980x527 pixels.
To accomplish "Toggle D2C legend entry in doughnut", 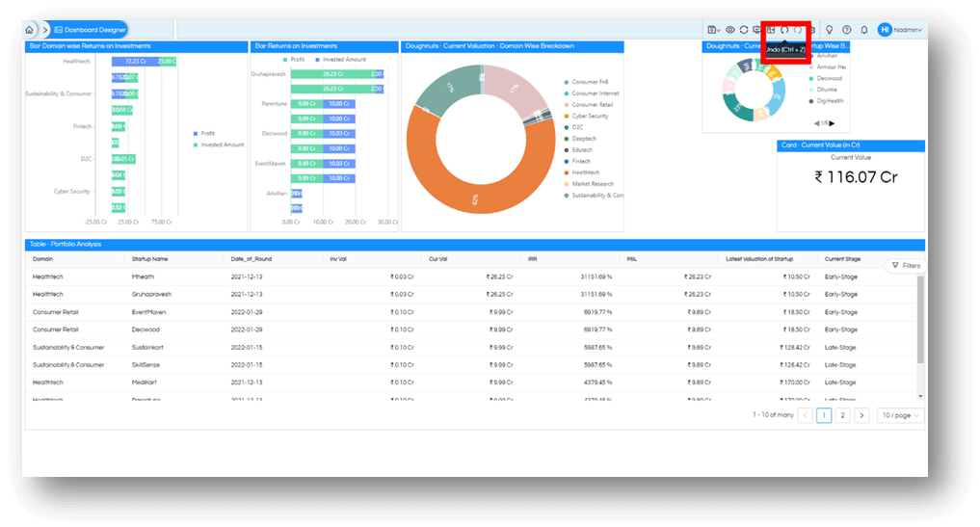I will (x=573, y=127).
